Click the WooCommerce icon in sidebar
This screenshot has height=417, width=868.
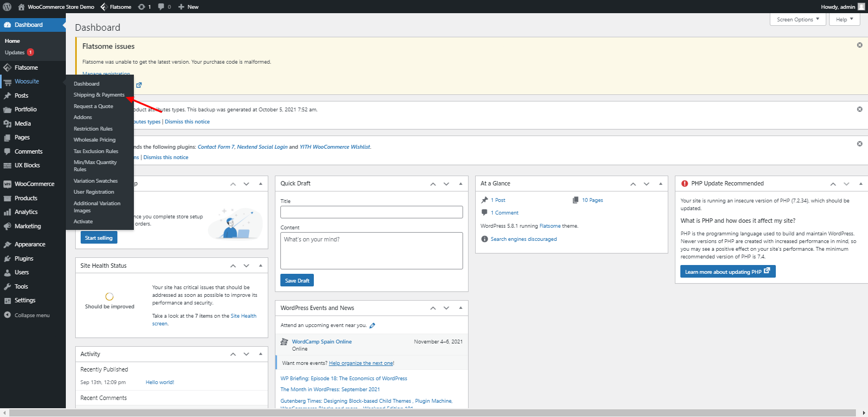tap(8, 184)
